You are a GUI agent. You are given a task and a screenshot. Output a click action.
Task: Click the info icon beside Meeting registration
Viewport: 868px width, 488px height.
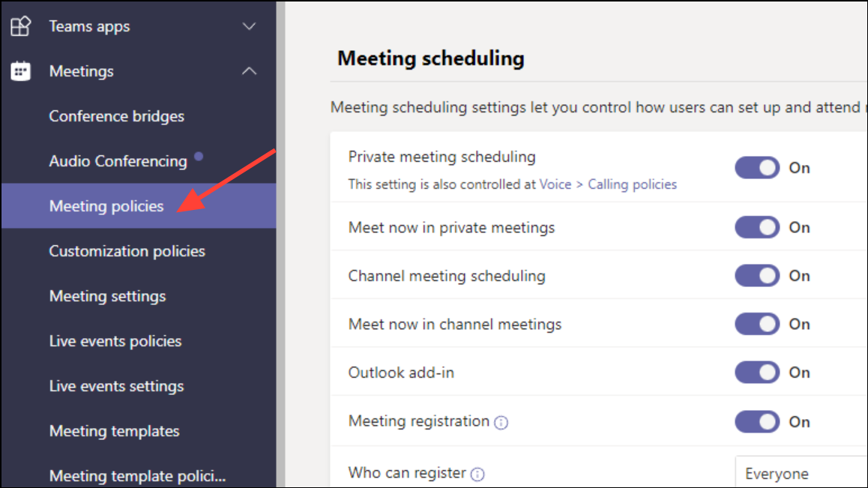pyautogui.click(x=500, y=422)
